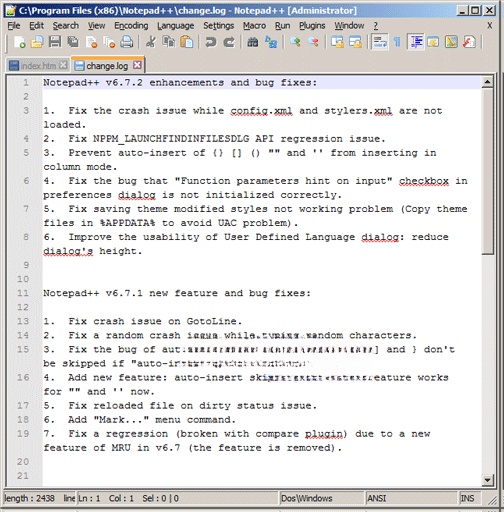Click the Close All toolbar icon
Screen dimensions: 504x512
109,42
